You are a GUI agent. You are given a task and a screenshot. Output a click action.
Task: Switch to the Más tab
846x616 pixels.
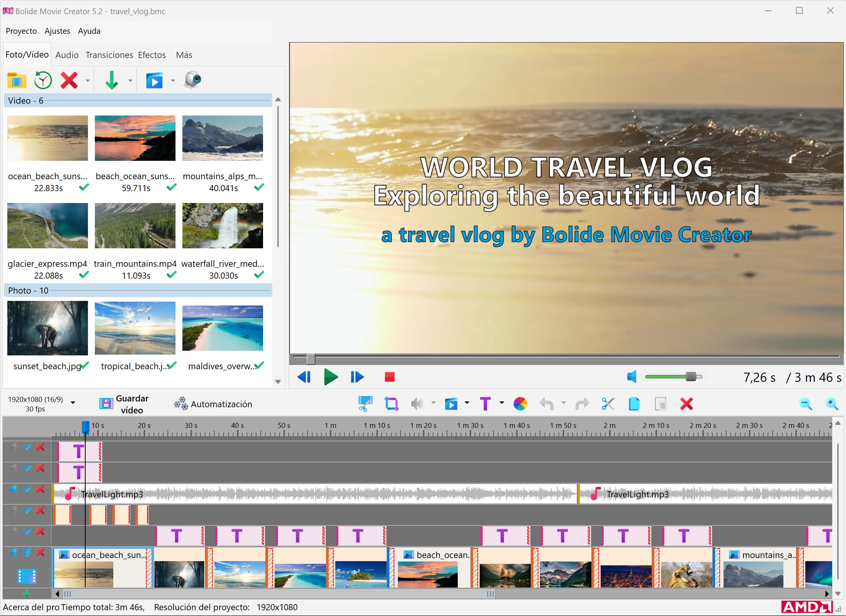click(x=184, y=55)
